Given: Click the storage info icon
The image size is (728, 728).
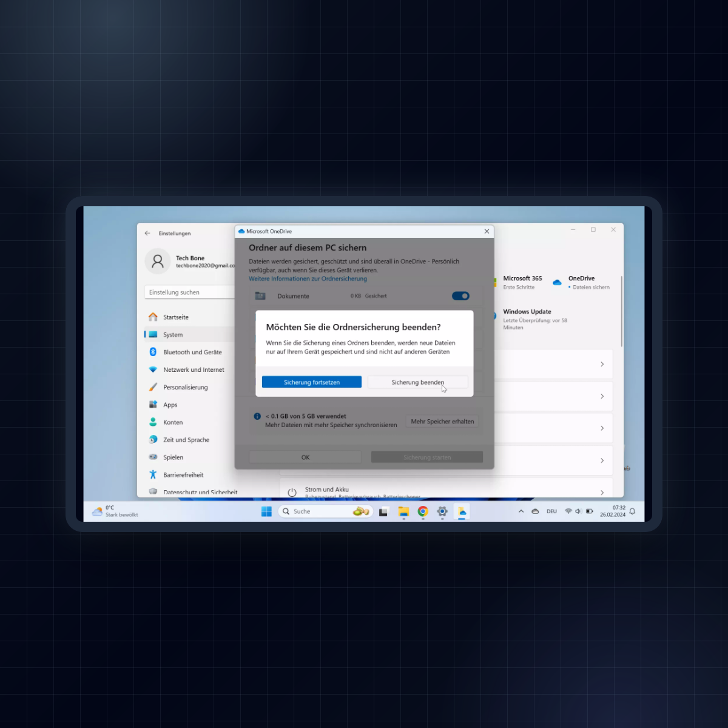Looking at the screenshot, I should click(257, 416).
